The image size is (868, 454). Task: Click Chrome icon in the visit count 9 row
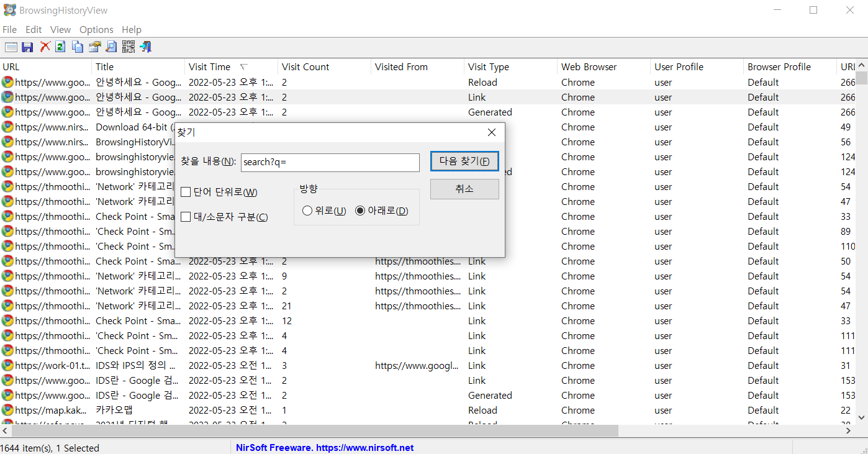pyautogui.click(x=7, y=276)
